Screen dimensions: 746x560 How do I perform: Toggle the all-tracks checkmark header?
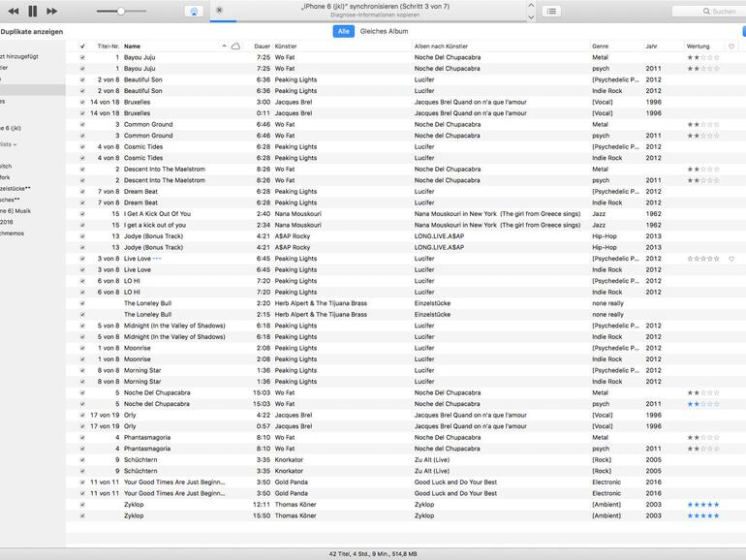pos(82,47)
